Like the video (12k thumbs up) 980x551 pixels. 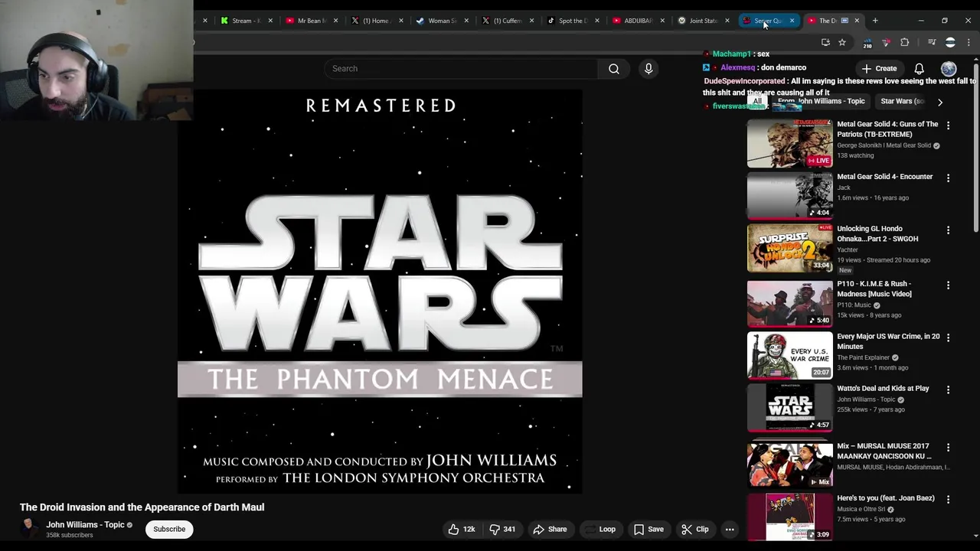[x=461, y=529]
